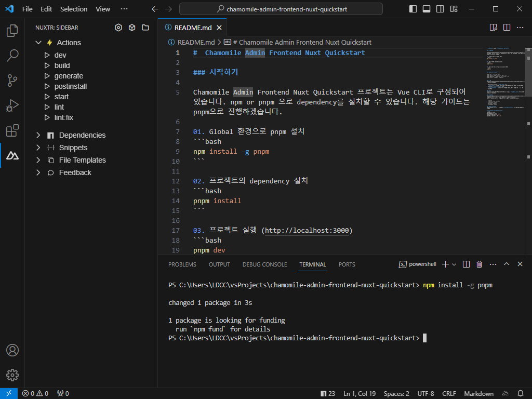Open editor More Actions ellipsis
Viewport: 532px width, 399px height.
[x=520, y=28]
